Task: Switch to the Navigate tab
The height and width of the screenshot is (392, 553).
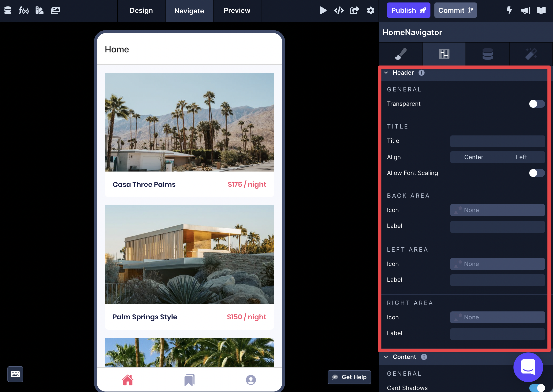Action: (189, 11)
